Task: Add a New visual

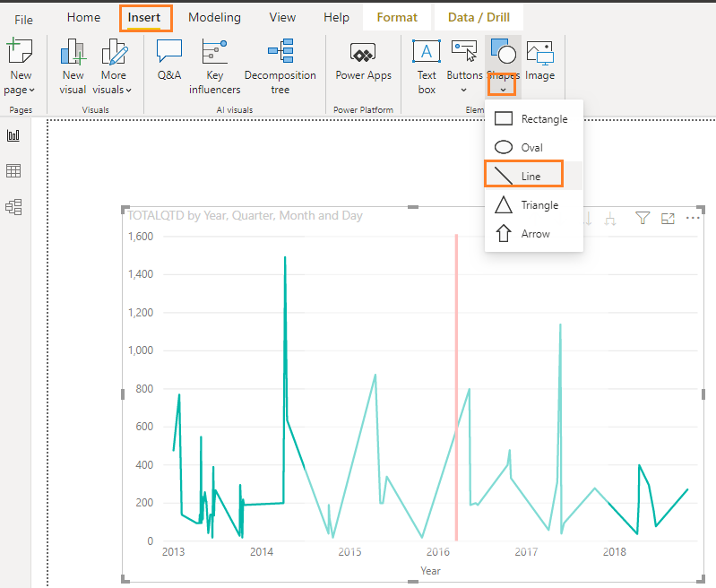Action: (73, 66)
